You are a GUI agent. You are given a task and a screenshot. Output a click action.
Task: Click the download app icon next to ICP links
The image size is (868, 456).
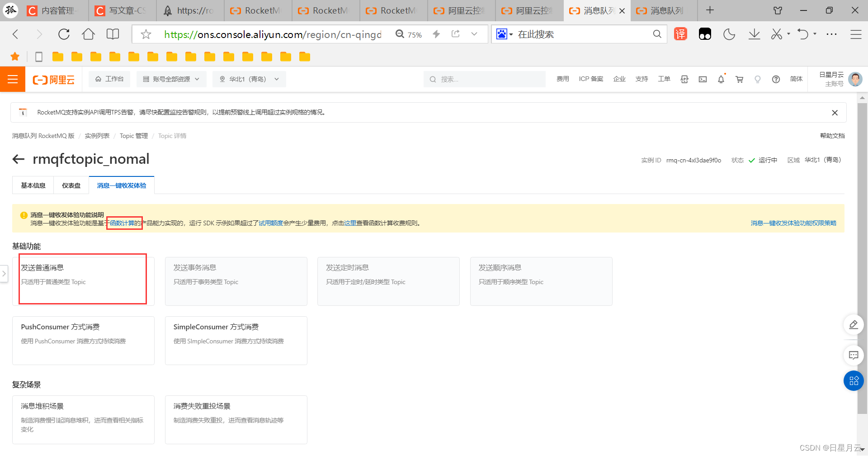click(684, 79)
